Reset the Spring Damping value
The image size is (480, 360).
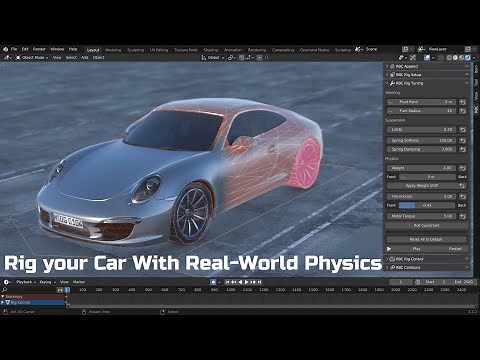(463, 149)
